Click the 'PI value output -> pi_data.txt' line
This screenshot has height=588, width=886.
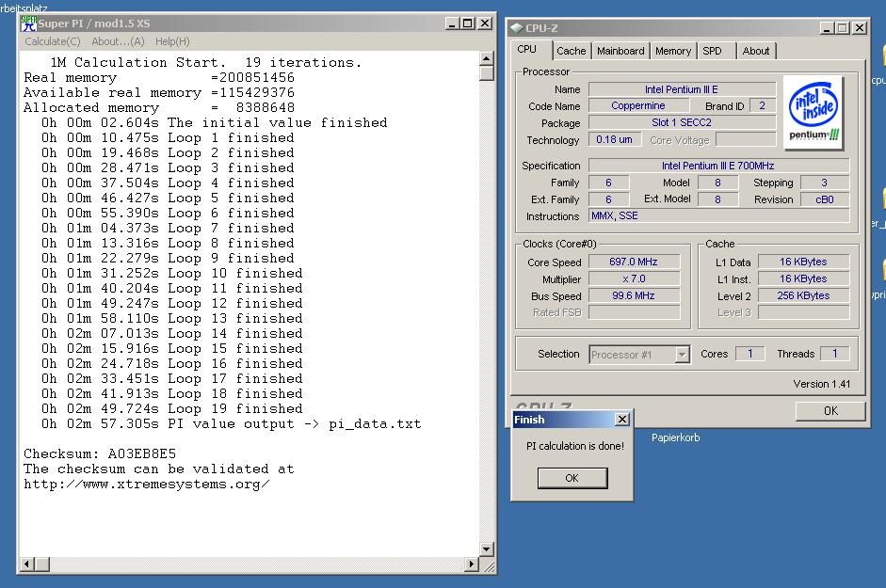[231, 423]
